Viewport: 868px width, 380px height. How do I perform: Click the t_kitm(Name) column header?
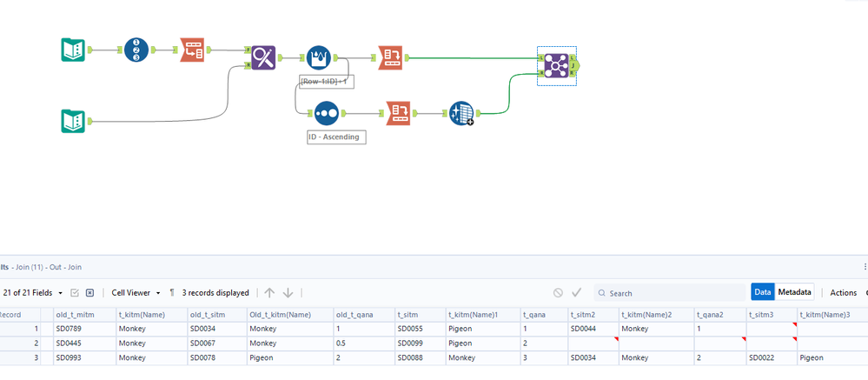coord(152,314)
